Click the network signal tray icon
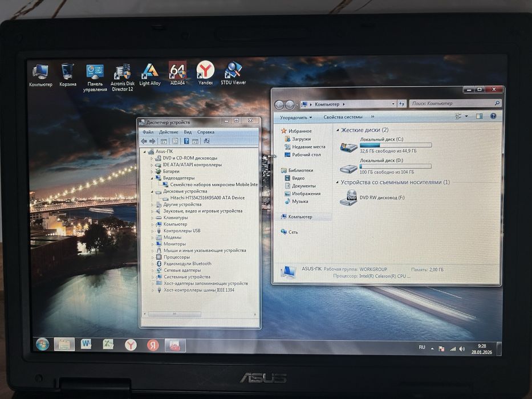The image size is (532, 399). pyautogui.click(x=453, y=349)
